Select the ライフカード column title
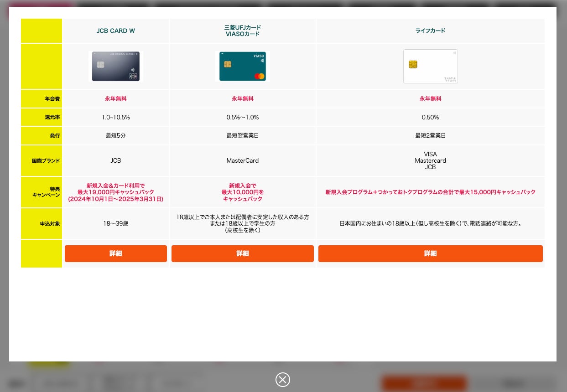 pos(431,31)
